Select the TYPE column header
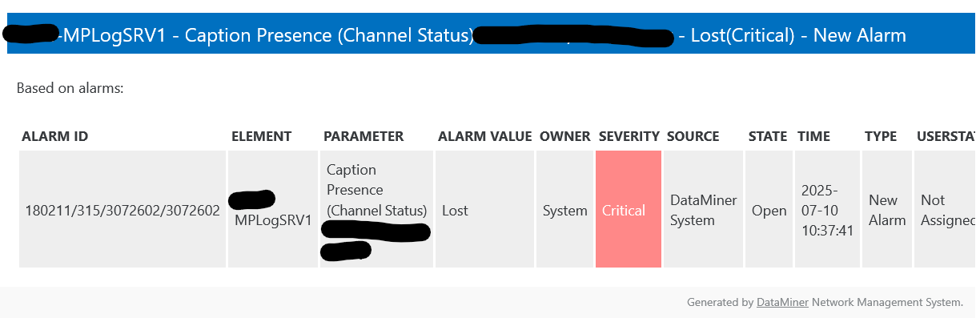This screenshot has width=980, height=318. (881, 136)
